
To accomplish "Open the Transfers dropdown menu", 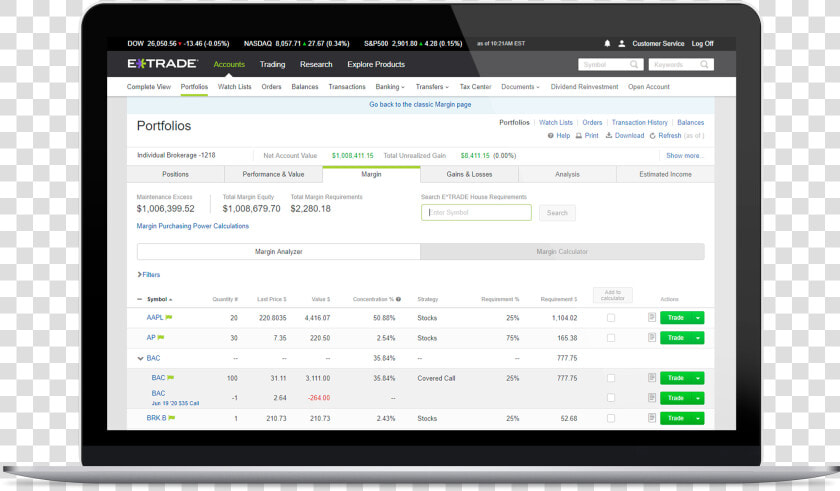I will click(x=432, y=87).
